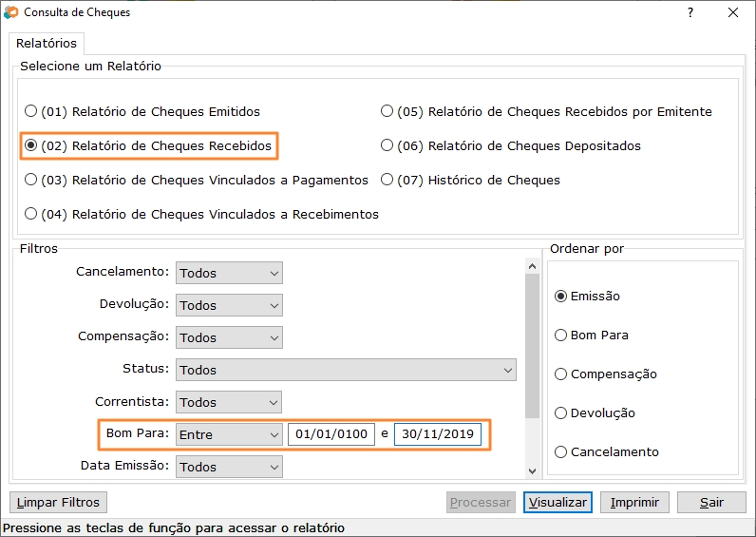Image resolution: width=756 pixels, height=537 pixels.
Task: Switch to the Relatórios tab
Action: pyautogui.click(x=47, y=44)
